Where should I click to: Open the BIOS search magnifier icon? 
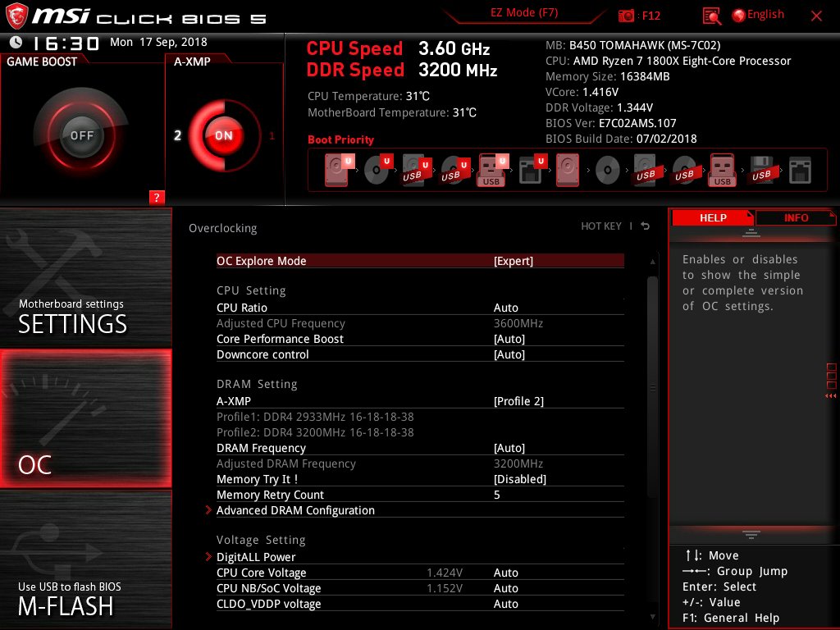711,16
